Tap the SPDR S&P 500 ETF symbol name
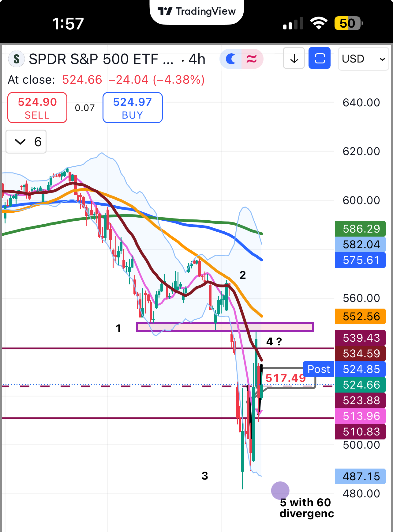The width and height of the screenshot is (393, 532). (101, 59)
